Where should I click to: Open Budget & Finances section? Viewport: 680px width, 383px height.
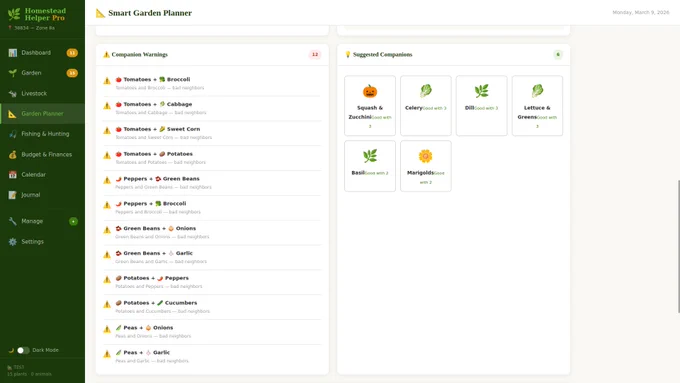click(42, 154)
